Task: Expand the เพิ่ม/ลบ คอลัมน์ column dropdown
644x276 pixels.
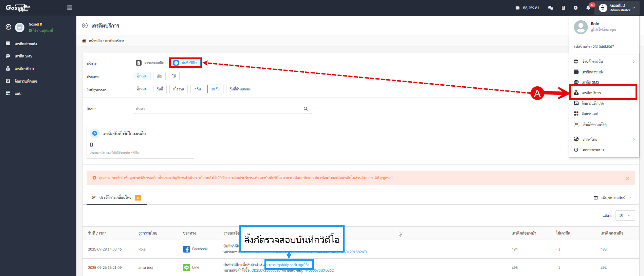Action: pos(612,198)
